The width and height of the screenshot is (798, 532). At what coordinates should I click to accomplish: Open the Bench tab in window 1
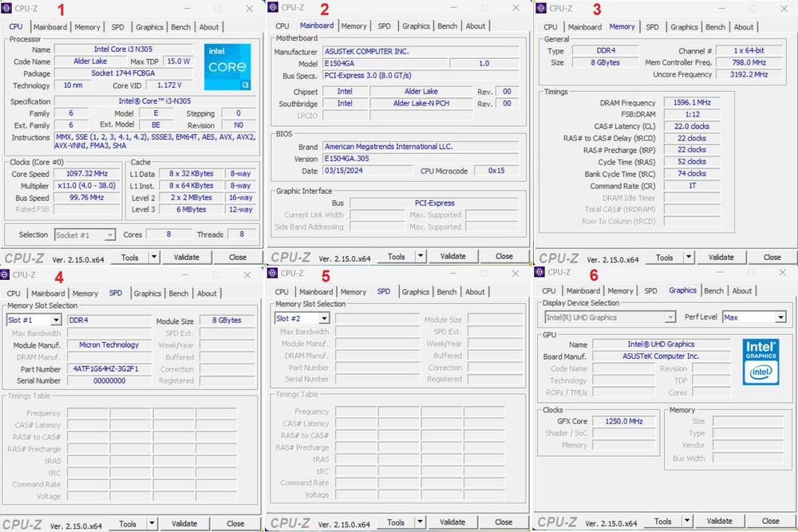180,27
